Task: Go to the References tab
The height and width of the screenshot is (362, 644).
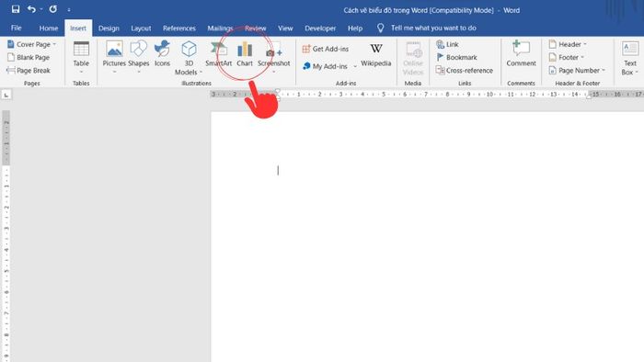Action: point(179,28)
